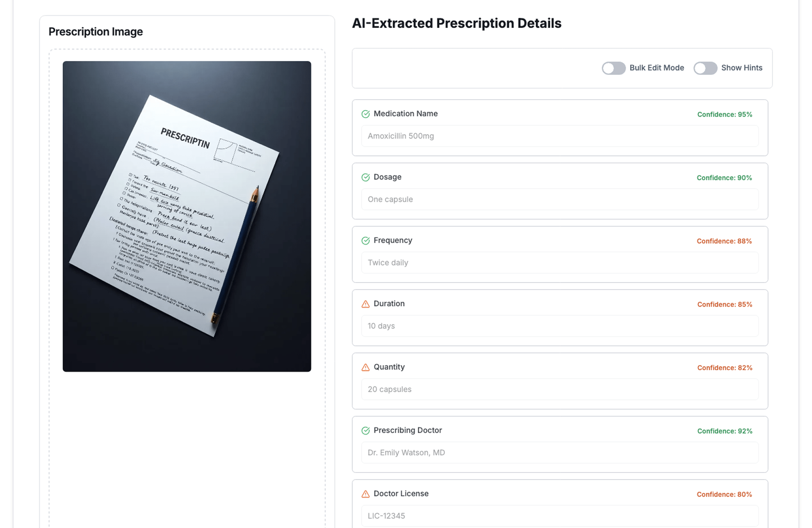Focus the Dosage field containing One capsule

(560, 199)
